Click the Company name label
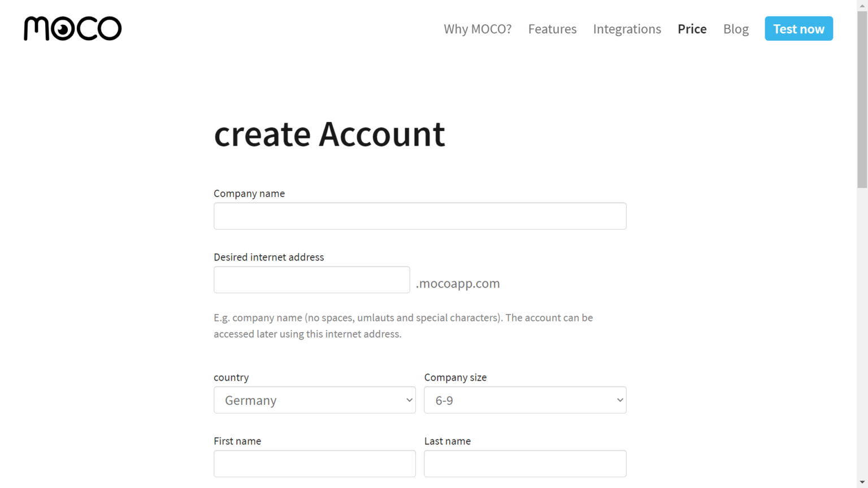 [249, 193]
